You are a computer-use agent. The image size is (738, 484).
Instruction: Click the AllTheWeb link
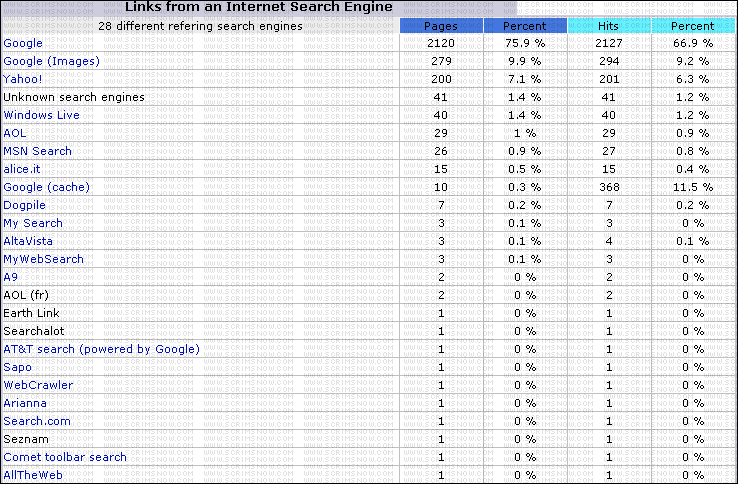(x=33, y=475)
